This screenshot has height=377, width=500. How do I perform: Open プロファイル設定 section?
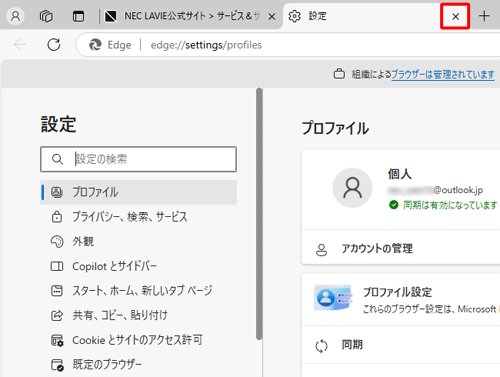tap(401, 299)
